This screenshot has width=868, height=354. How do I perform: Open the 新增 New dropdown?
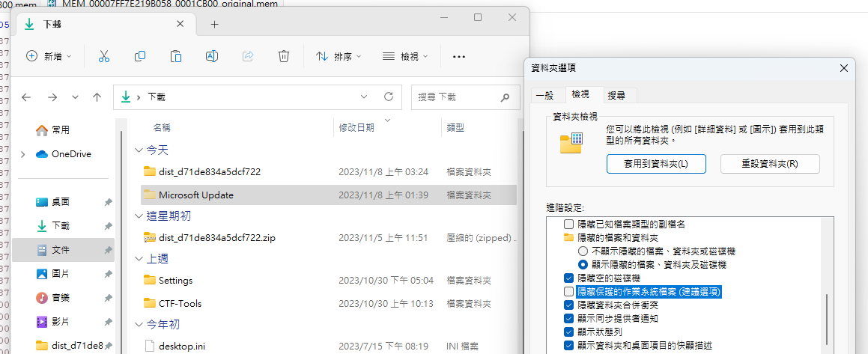(x=49, y=56)
